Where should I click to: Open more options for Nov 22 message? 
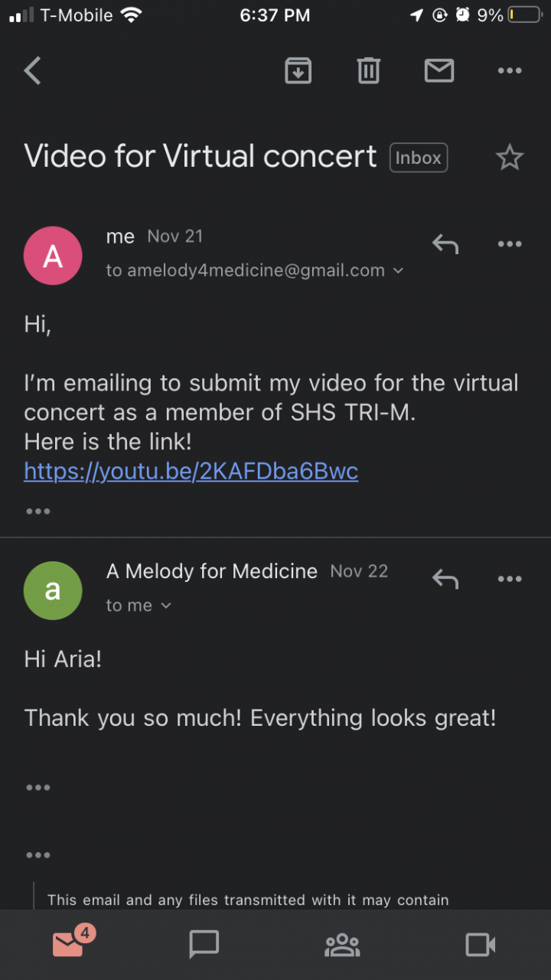509,579
